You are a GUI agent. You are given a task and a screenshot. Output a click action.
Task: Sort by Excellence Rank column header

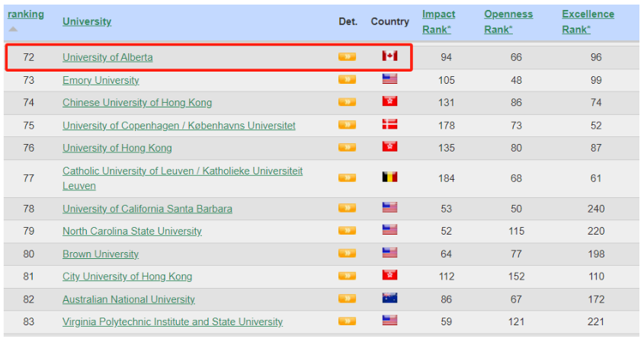[588, 22]
